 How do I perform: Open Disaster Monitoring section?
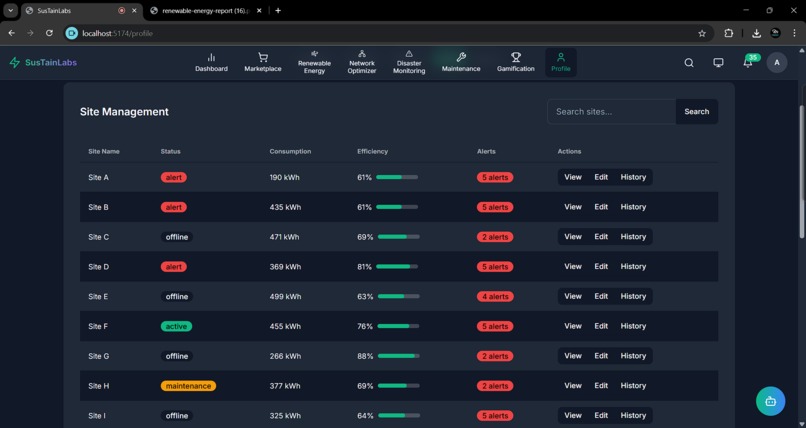point(409,62)
